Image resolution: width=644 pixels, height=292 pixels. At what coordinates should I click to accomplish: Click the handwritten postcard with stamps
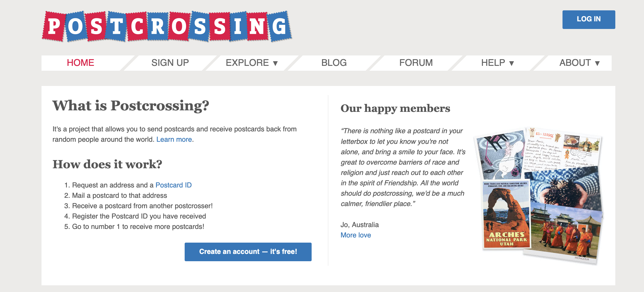coord(563,149)
